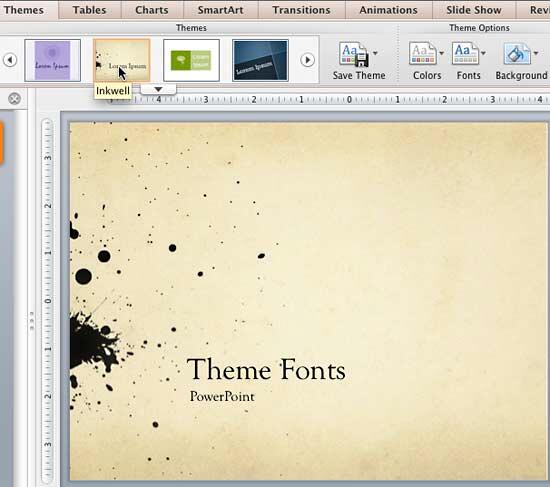This screenshot has height=487, width=550.
Task: Click the theme Colors icon
Action: pyautogui.click(x=423, y=54)
